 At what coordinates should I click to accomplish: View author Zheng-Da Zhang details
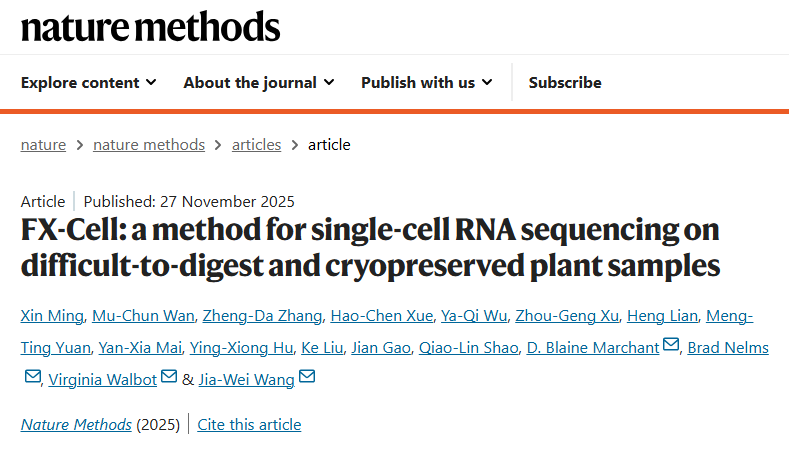(x=262, y=316)
